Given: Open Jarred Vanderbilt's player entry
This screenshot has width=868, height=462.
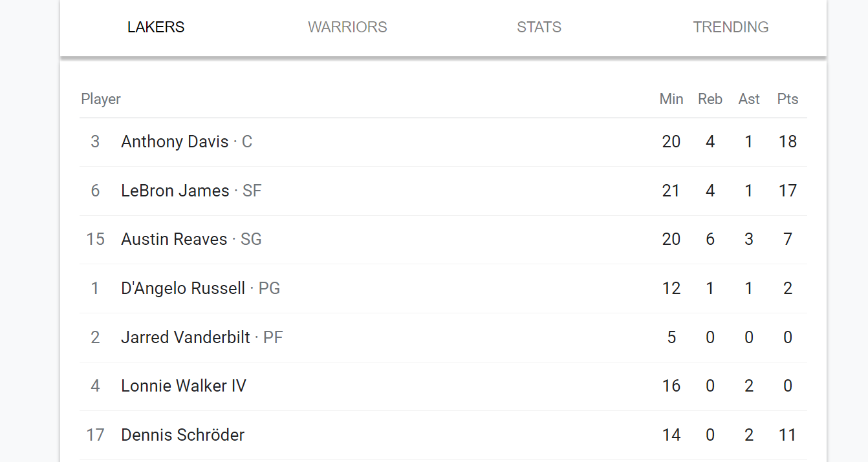Looking at the screenshot, I should tap(186, 337).
